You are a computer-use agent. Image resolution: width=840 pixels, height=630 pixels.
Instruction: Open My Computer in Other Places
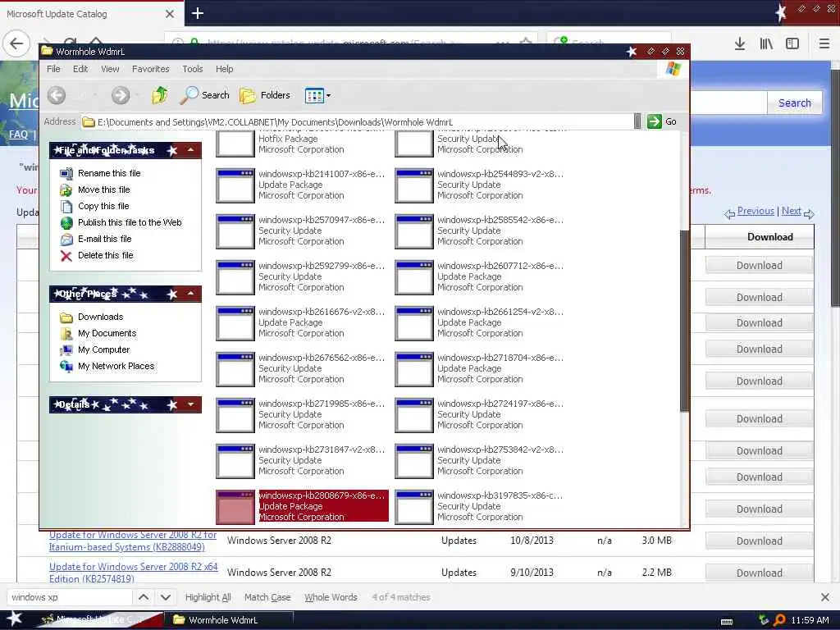pos(104,349)
